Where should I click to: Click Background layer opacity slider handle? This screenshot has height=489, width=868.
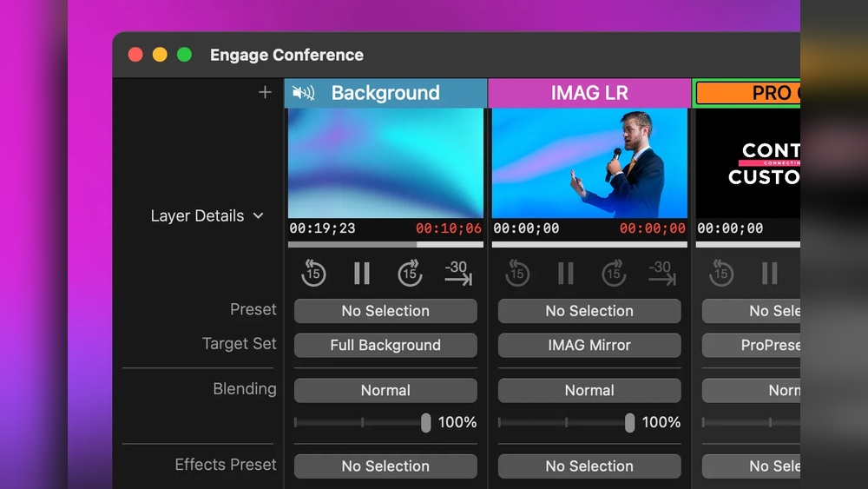coord(425,422)
